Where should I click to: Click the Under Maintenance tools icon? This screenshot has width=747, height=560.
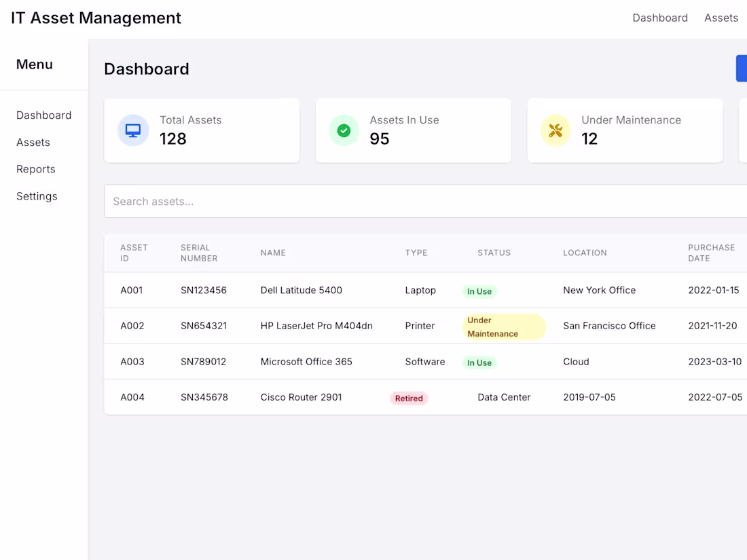point(555,130)
